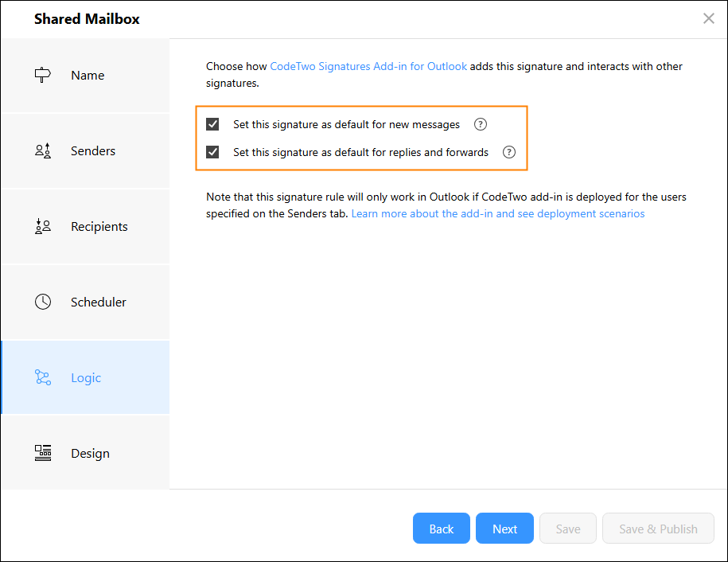Open help for default new messages option
Screen dimensions: 728x562
click(480, 124)
